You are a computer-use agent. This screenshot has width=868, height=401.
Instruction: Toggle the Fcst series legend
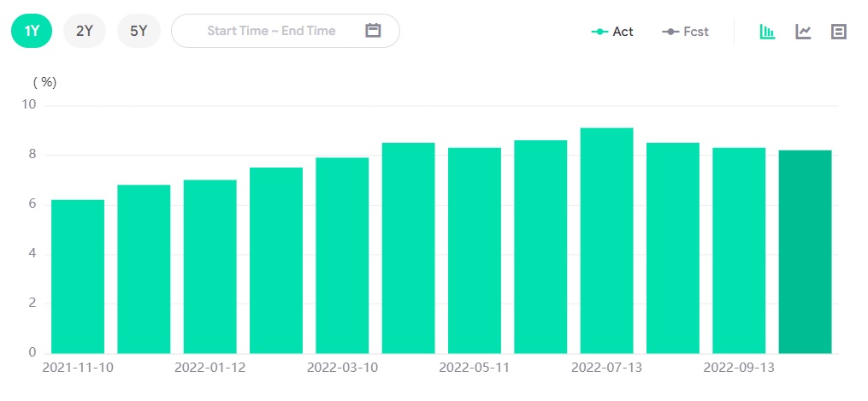pyautogui.click(x=685, y=32)
